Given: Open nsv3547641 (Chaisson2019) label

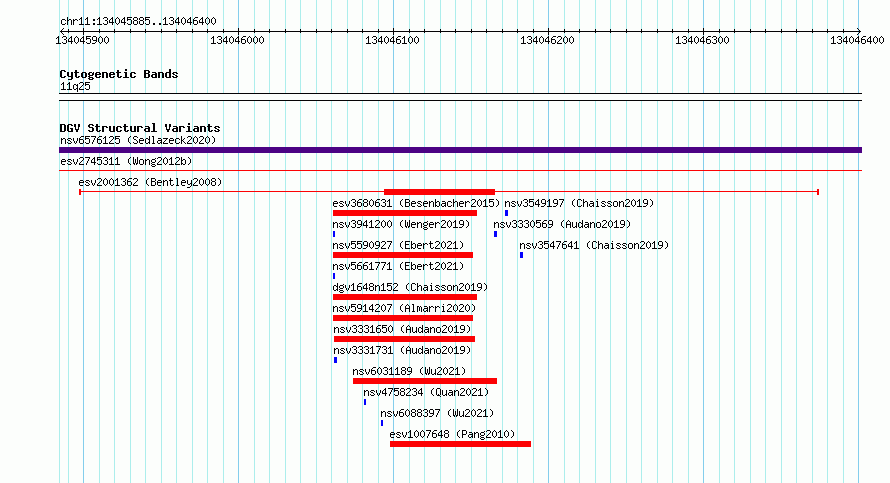Looking at the screenshot, I should (x=594, y=245).
